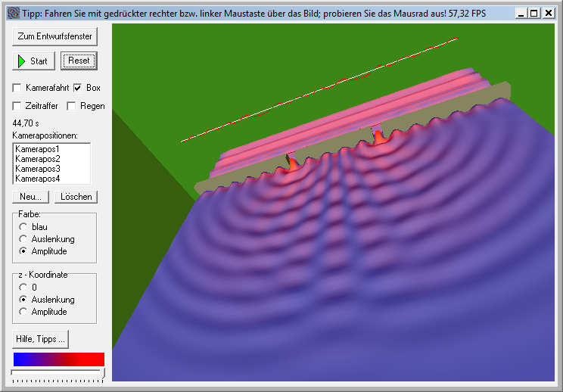
Task: Enable the Regen checkbox
Action: tap(73, 106)
